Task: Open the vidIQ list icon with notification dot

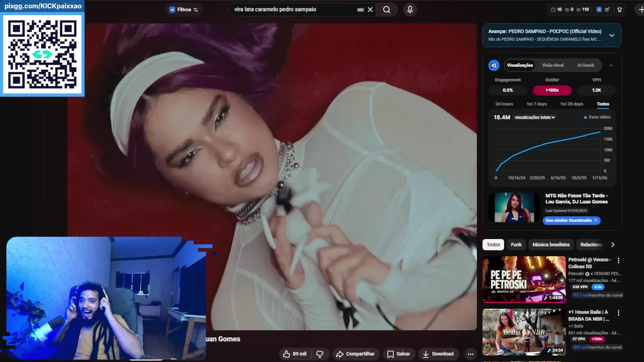Action: click(x=608, y=10)
